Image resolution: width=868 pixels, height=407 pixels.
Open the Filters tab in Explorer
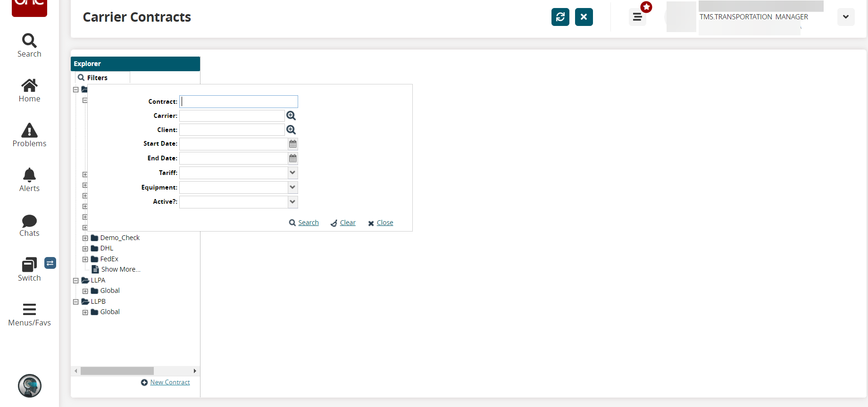click(102, 78)
